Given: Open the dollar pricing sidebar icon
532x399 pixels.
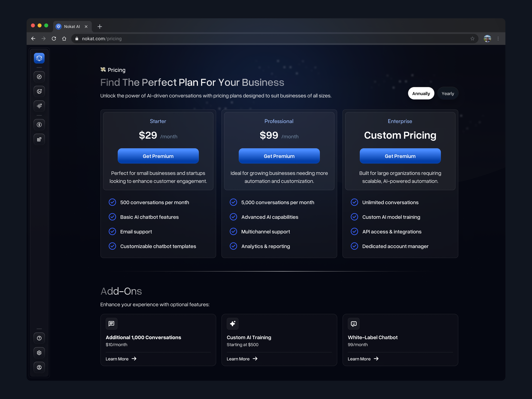Looking at the screenshot, I should click(x=39, y=125).
